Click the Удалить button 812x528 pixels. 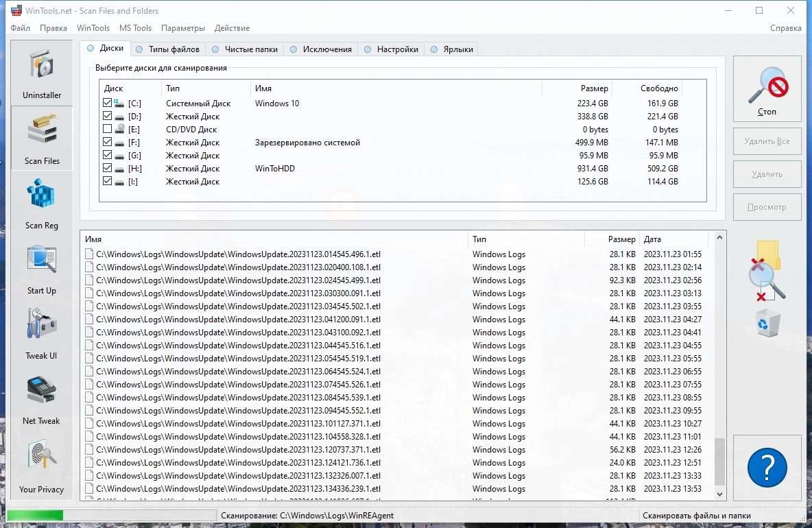pos(767,174)
